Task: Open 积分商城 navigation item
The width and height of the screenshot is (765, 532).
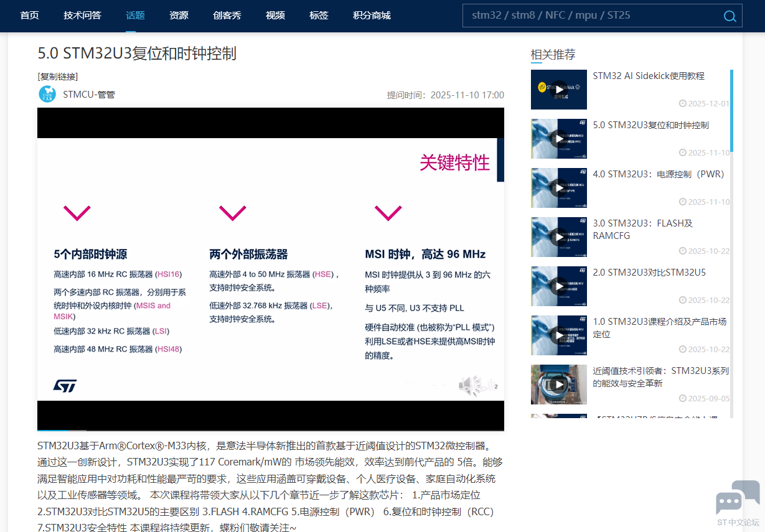Action: pos(372,16)
